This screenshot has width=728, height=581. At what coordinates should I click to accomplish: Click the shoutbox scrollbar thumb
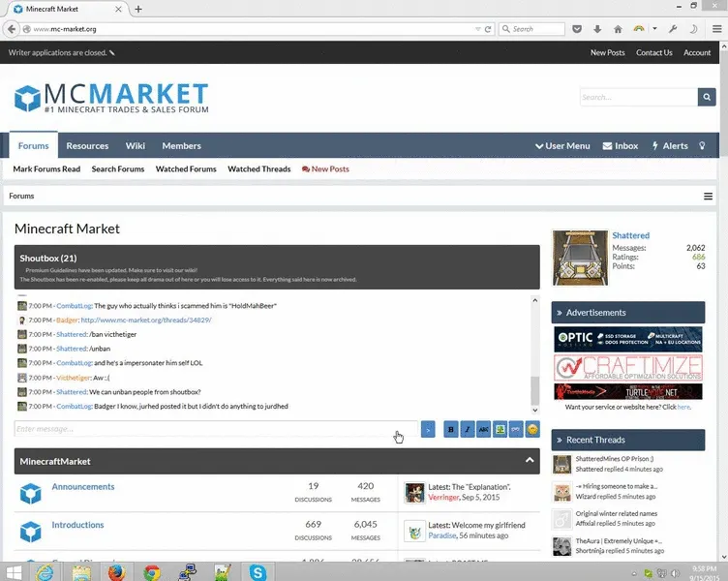point(534,391)
